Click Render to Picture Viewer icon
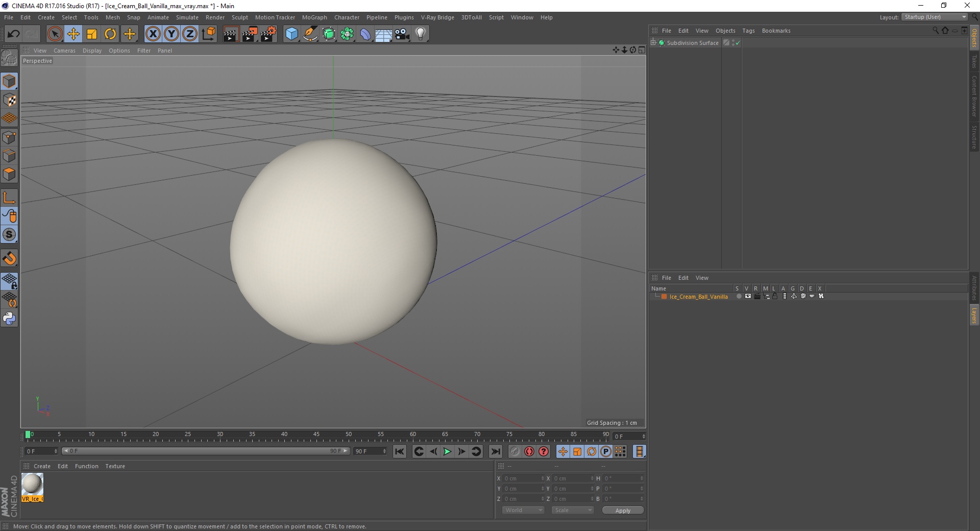980x531 pixels. click(250, 34)
